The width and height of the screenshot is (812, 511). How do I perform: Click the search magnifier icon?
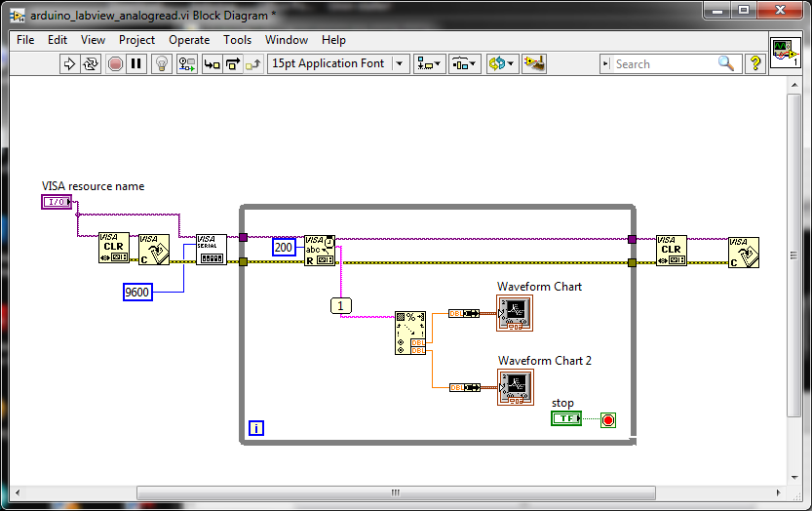coord(726,63)
